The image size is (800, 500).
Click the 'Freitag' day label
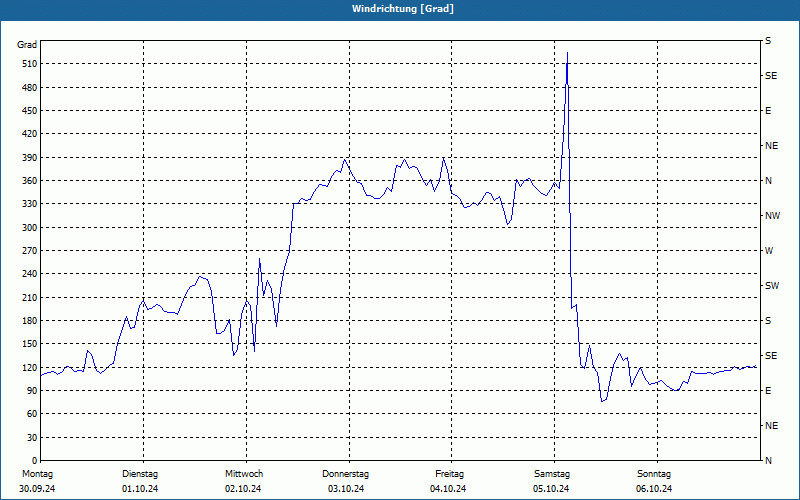click(449, 474)
